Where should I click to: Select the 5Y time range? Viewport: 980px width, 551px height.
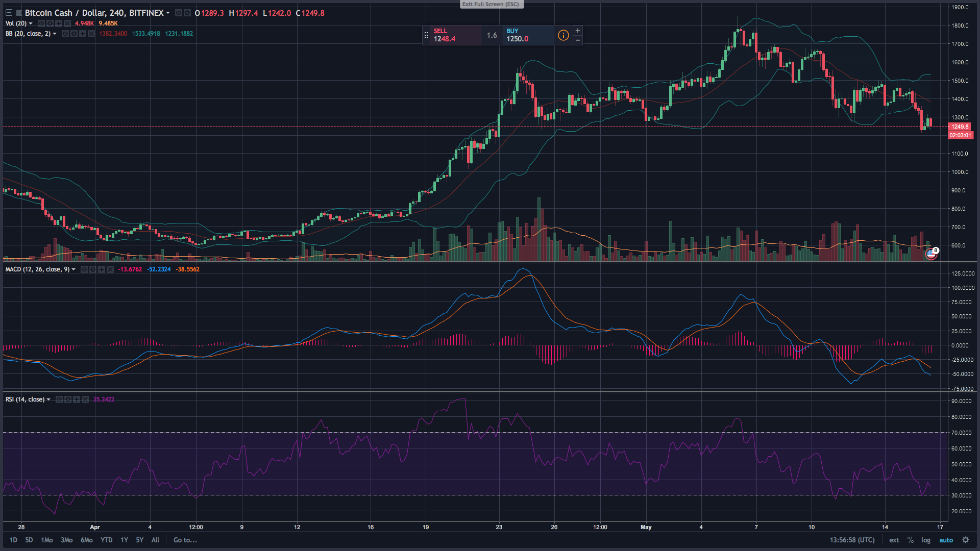point(140,540)
